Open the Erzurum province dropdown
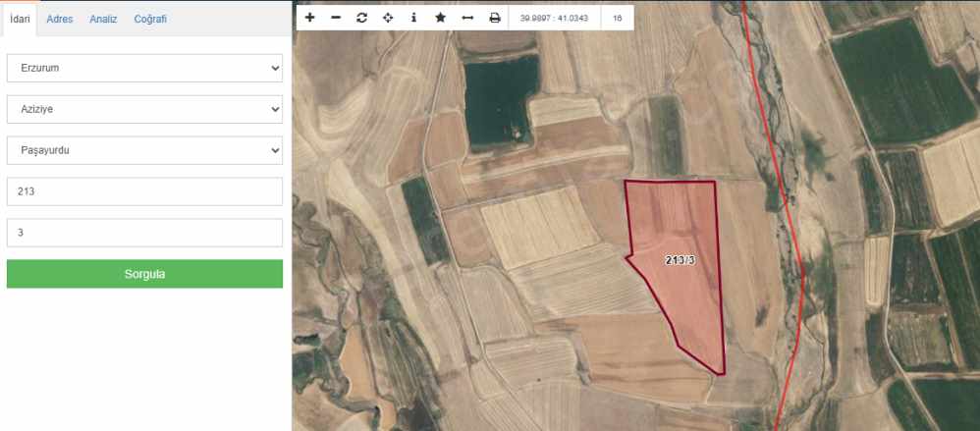 (144, 69)
